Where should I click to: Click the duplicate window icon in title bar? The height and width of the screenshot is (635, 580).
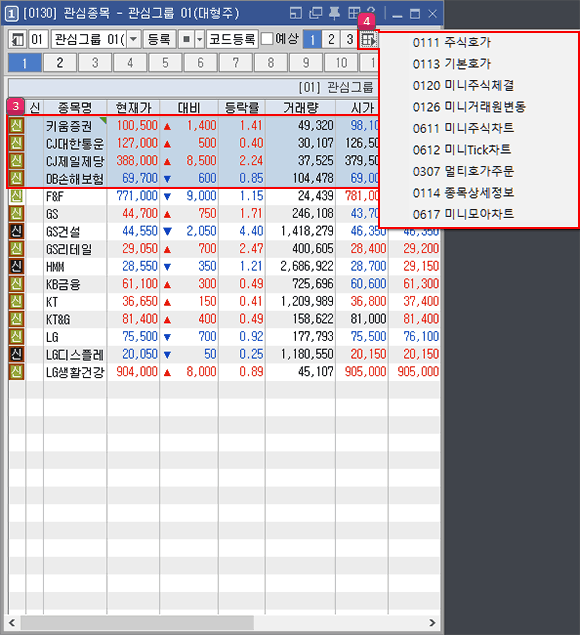(x=315, y=13)
